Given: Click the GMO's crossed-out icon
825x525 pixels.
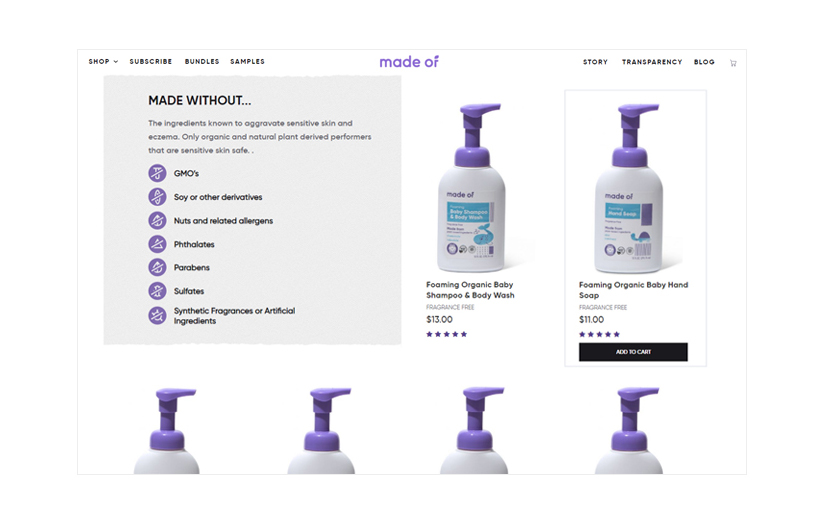Looking at the screenshot, I should (x=157, y=173).
